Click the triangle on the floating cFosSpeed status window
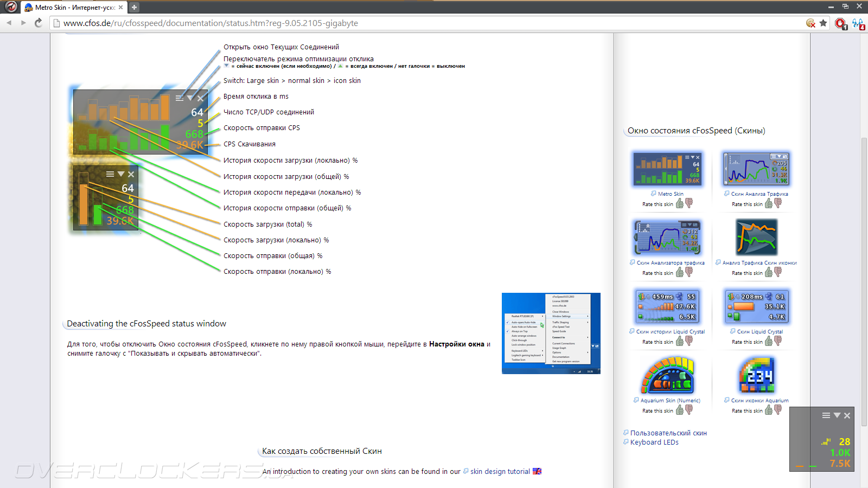The width and height of the screenshot is (868, 488). (x=837, y=415)
